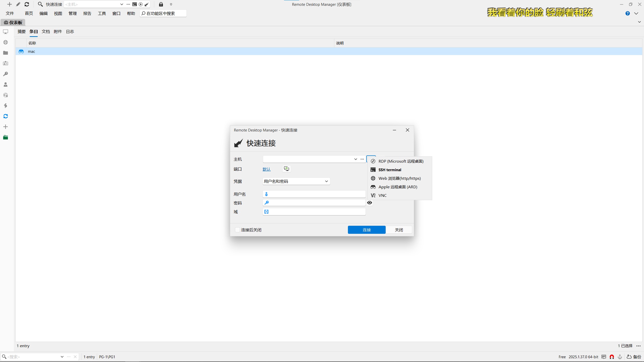
Task: Click the ellipsis next to 1 已选择
Action: tap(638, 346)
